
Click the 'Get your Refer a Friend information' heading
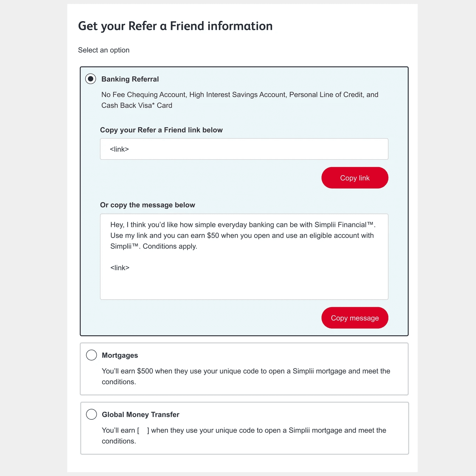point(175,26)
